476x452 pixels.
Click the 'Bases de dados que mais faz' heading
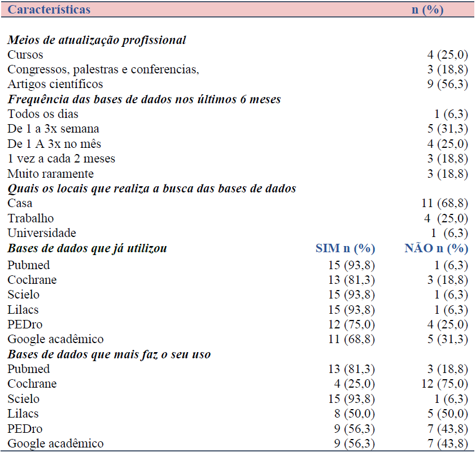click(x=109, y=354)
